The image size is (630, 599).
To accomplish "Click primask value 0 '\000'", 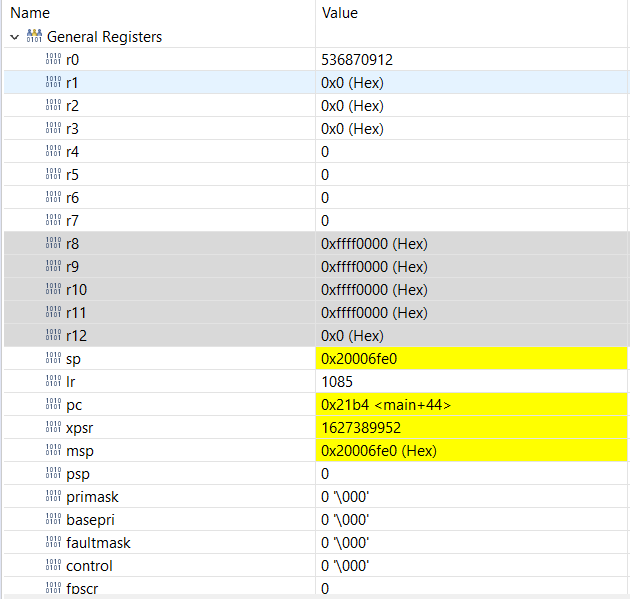I will [345, 497].
